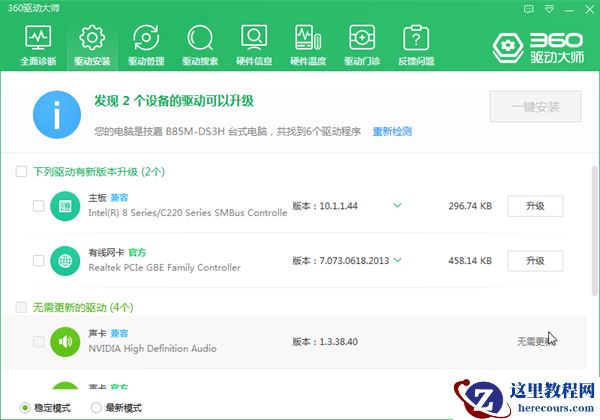This screenshot has height=420, width=600.
Task: Open the 全面诊断 full diagnosis icon
Action: click(x=38, y=45)
